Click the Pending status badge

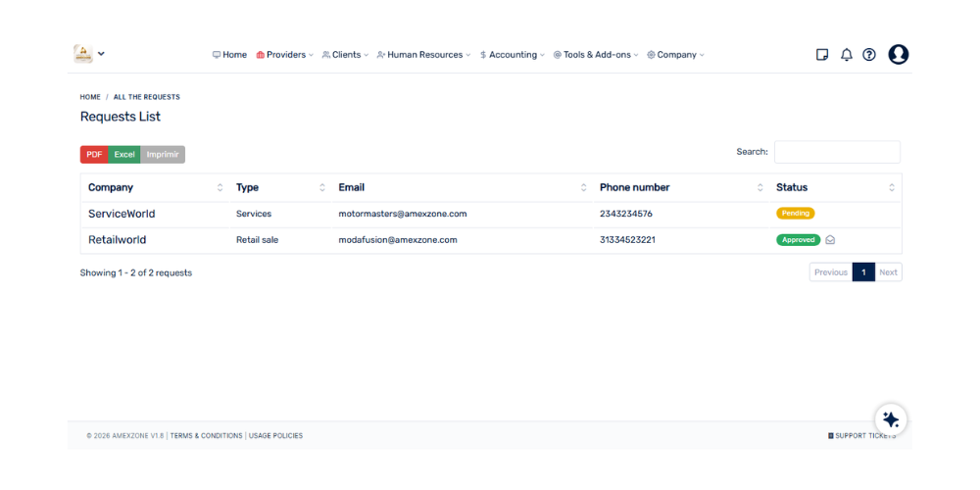[796, 213]
